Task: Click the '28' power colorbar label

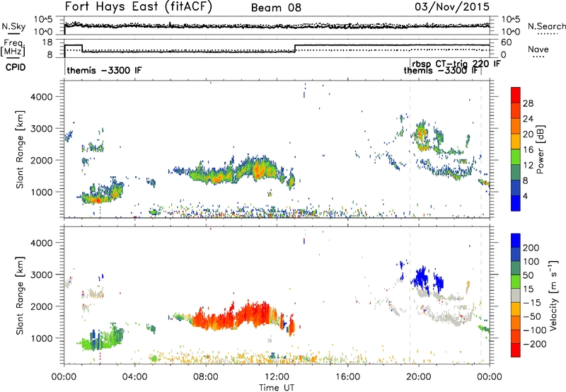Action: [x=528, y=103]
